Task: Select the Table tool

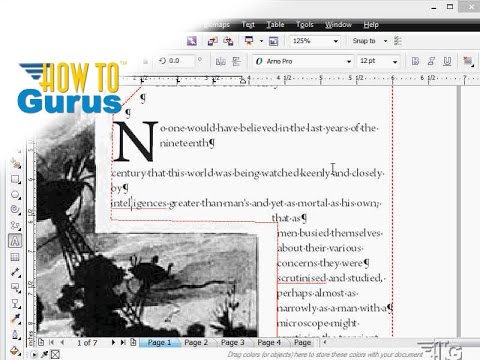Action: pyautogui.click(x=15, y=257)
